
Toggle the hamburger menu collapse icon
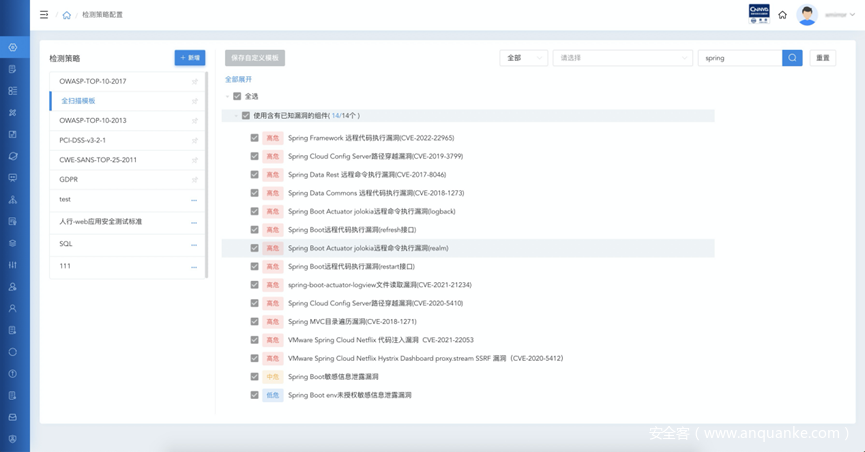coord(44,15)
